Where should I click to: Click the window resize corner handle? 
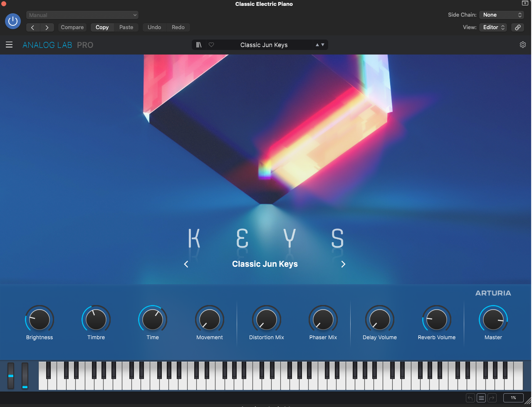(527, 401)
